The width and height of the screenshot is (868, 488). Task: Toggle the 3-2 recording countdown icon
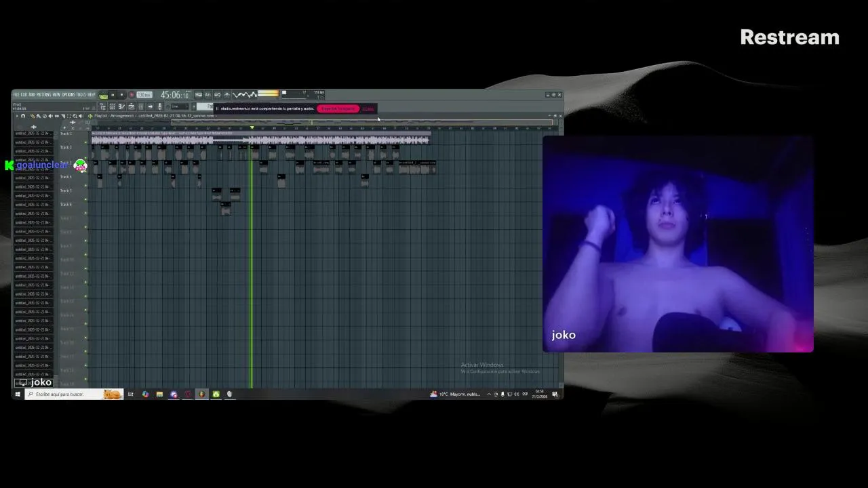(208, 96)
